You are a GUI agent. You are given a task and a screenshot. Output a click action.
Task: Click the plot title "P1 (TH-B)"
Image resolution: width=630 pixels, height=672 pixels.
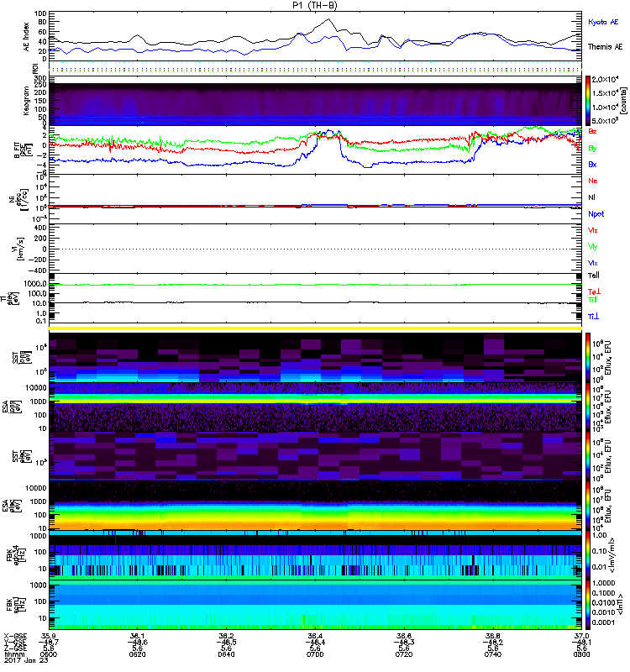pyautogui.click(x=315, y=5)
